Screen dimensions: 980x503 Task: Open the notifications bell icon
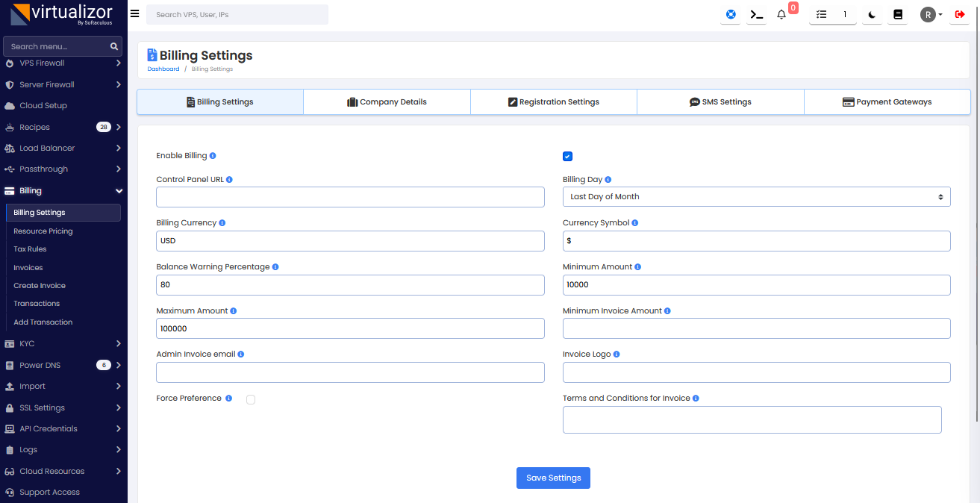(x=781, y=14)
